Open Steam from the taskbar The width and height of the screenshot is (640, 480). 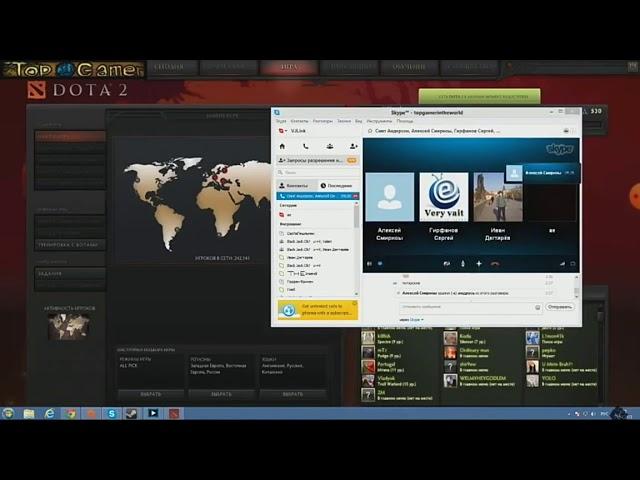click(132, 413)
